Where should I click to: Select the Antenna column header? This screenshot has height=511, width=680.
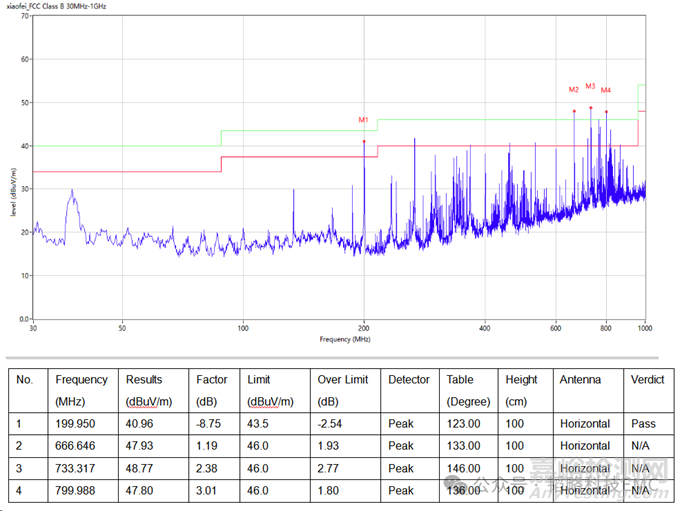pyautogui.click(x=581, y=380)
